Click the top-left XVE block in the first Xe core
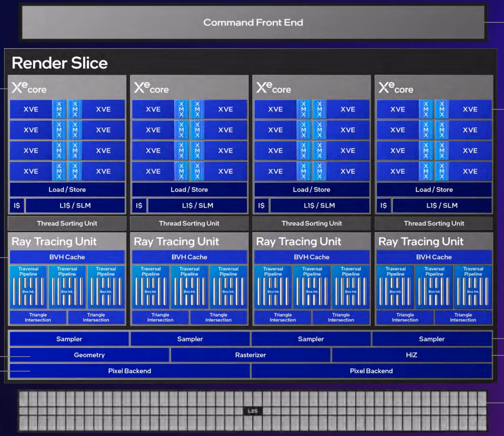This screenshot has width=504, height=436. click(31, 109)
